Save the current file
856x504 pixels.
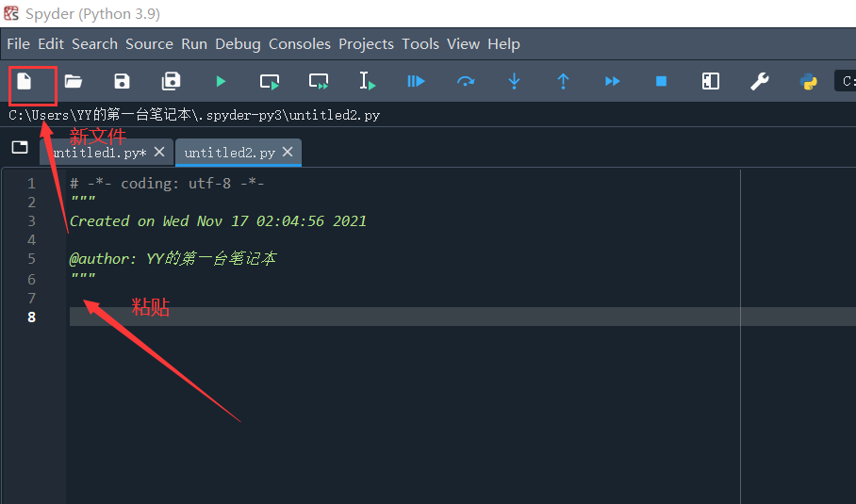pyautogui.click(x=122, y=81)
